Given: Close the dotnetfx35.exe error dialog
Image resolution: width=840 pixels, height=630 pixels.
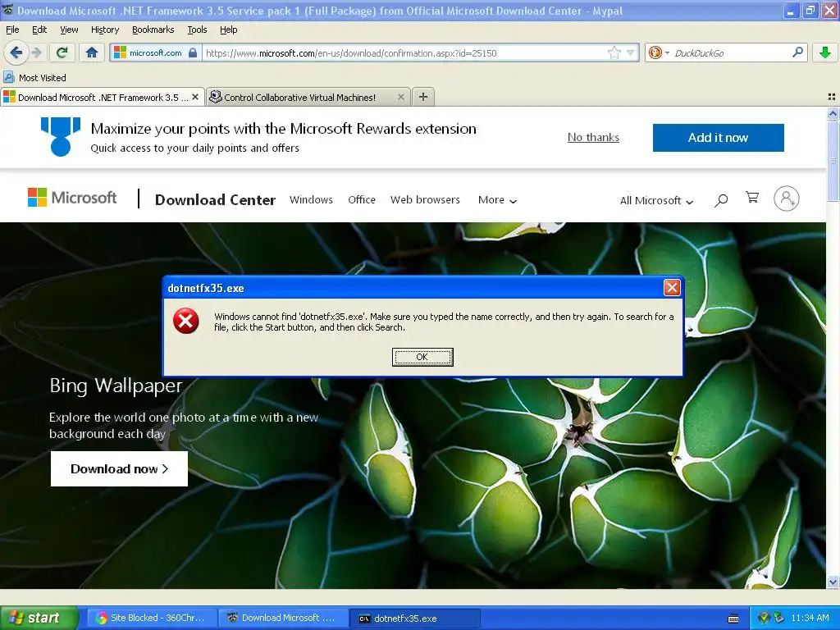Looking at the screenshot, I should tap(672, 288).
